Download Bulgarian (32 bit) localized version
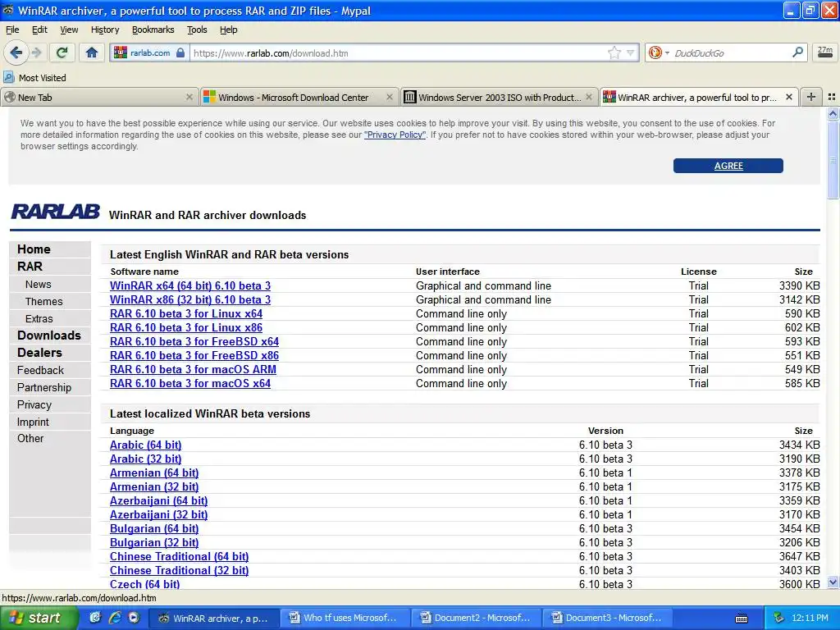Screen dimensions: 840x630 [153, 542]
